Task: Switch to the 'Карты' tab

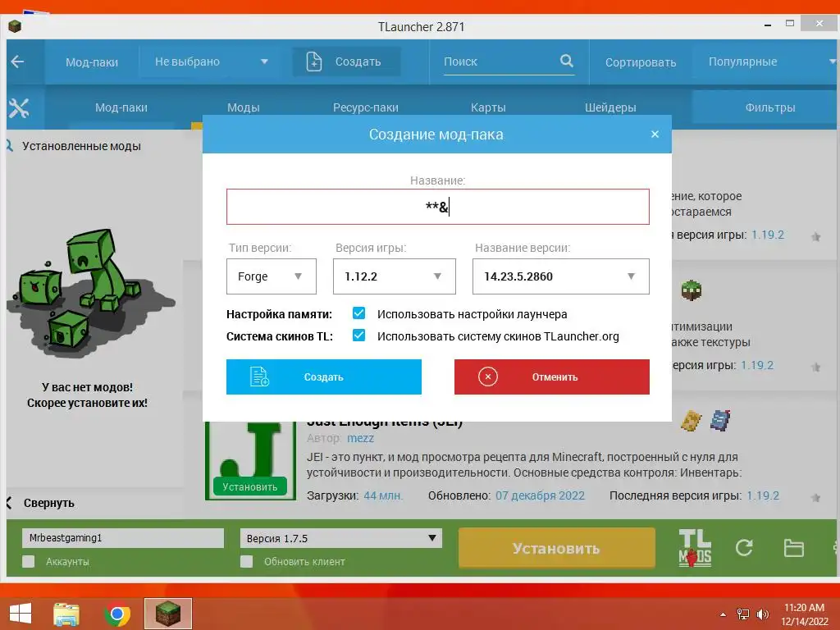Action: click(488, 107)
